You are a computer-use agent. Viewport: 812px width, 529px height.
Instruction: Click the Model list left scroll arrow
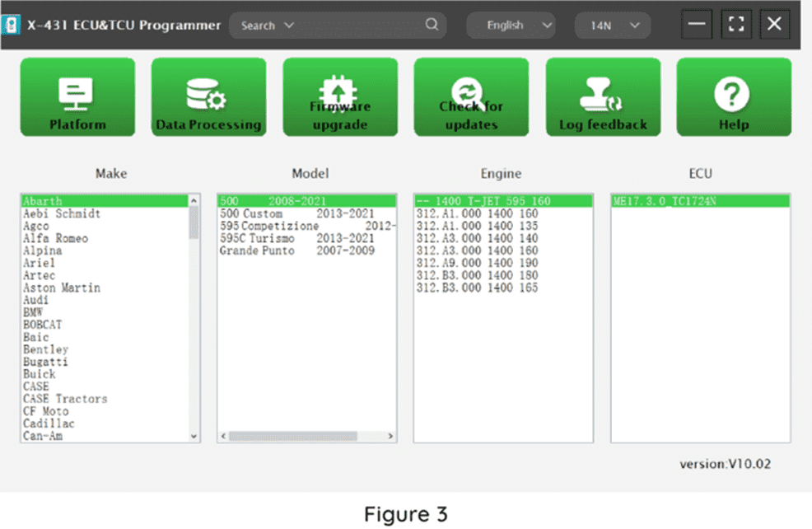tap(223, 436)
